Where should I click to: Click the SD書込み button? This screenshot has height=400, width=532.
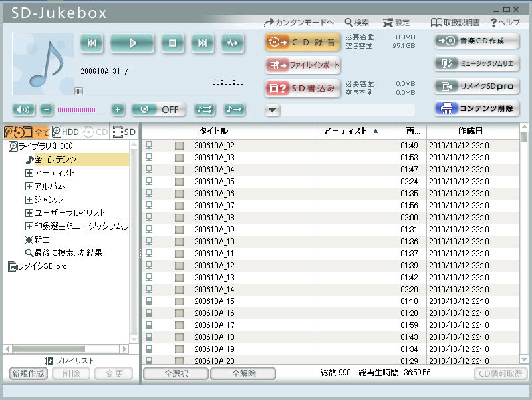pyautogui.click(x=303, y=89)
